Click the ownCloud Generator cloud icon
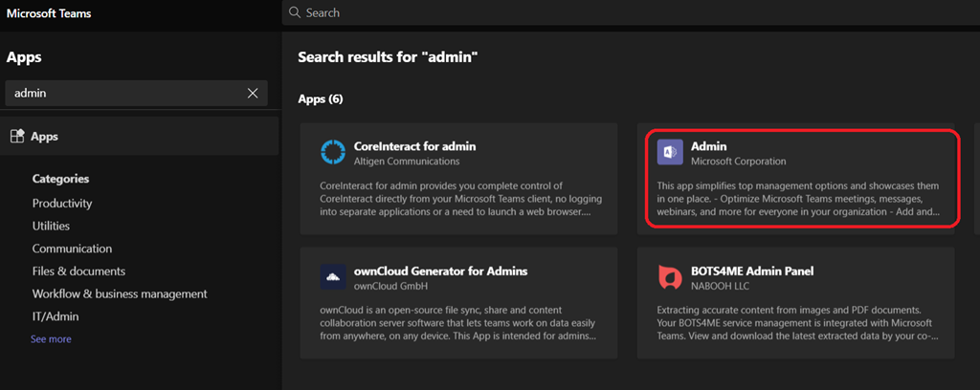The image size is (980, 390). click(333, 277)
